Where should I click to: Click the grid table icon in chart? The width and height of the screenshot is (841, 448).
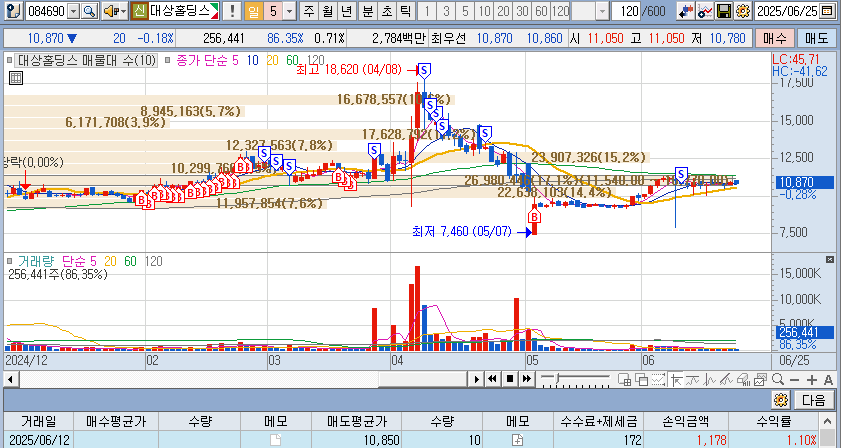pyautogui.click(x=16, y=78)
